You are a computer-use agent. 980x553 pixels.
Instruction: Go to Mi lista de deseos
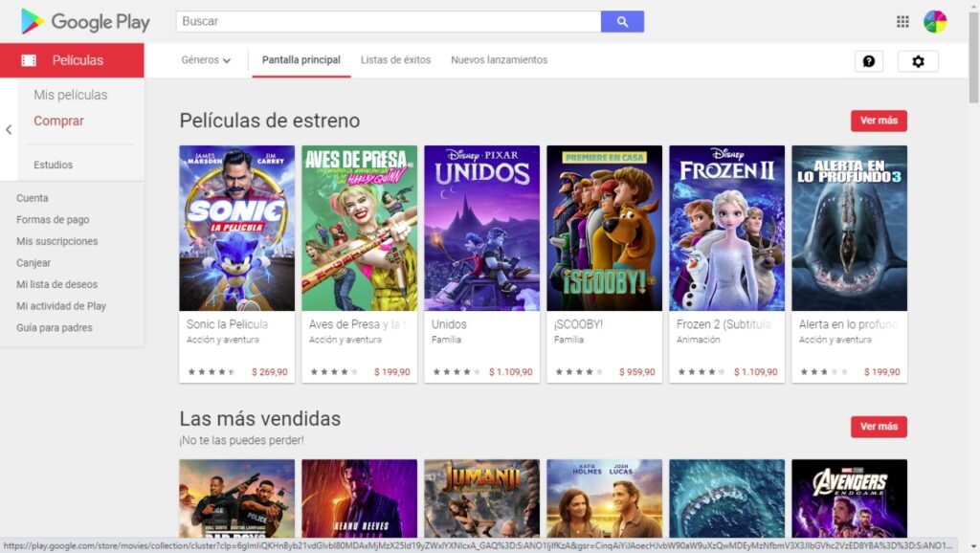[x=56, y=284]
